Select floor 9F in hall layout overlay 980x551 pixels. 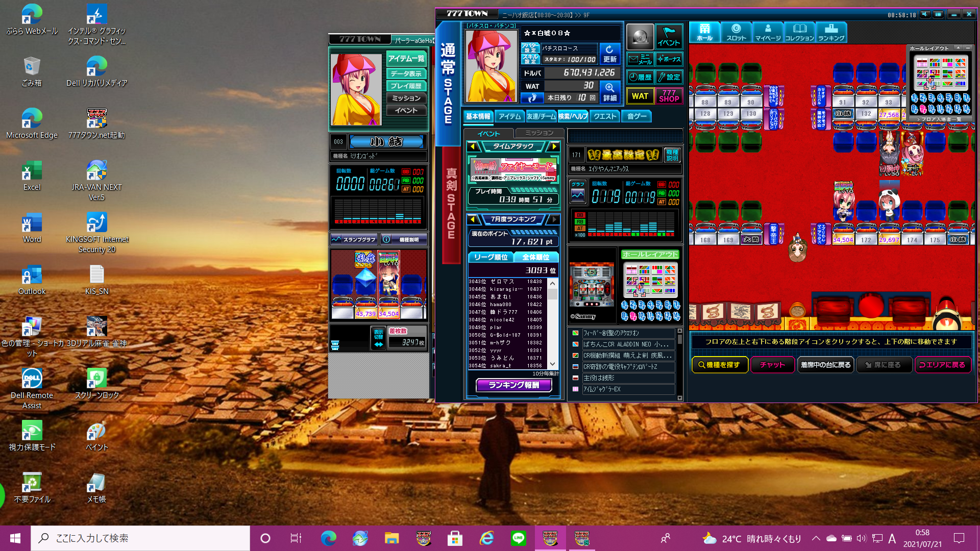[x=923, y=109]
